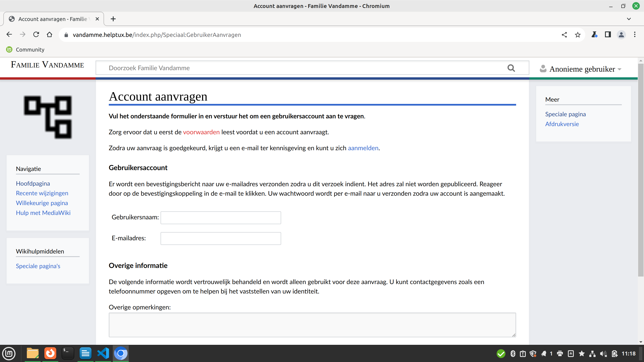Follow the red voorwaarden link
The width and height of the screenshot is (644, 362).
click(201, 132)
